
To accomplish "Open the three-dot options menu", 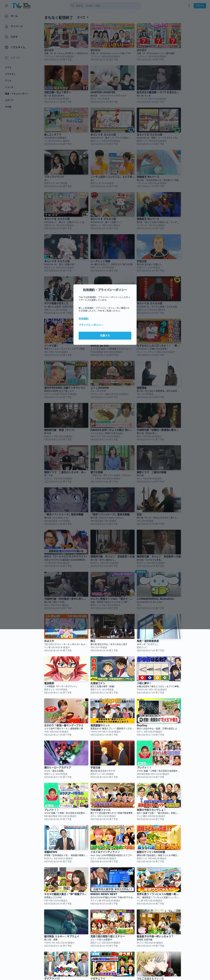I will (x=189, y=6).
